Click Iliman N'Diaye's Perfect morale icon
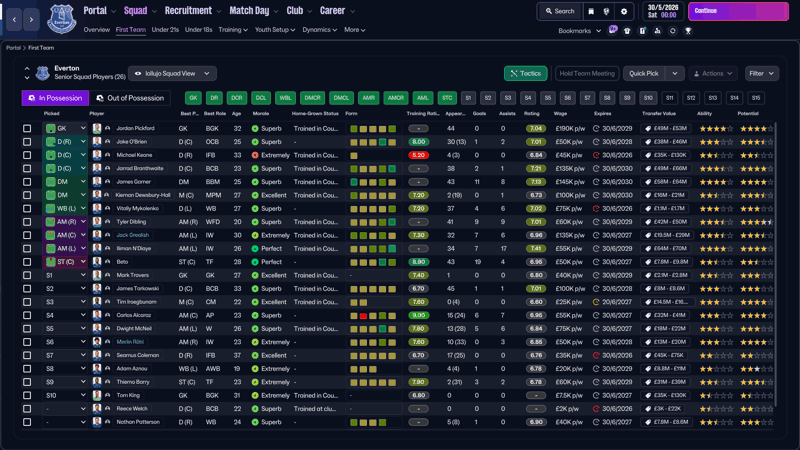800x450 pixels. (x=255, y=248)
